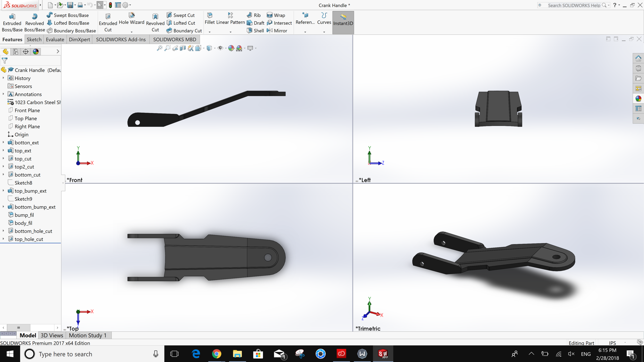
Task: Open the Appearances and Scenes task pane
Action: (638, 99)
